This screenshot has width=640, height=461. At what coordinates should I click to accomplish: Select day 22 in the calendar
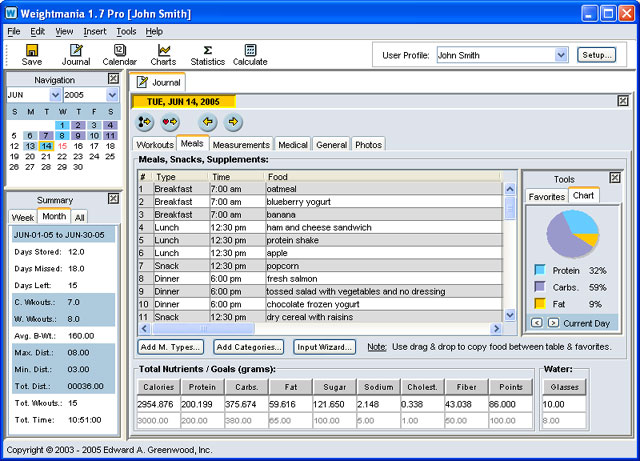click(x=62, y=156)
